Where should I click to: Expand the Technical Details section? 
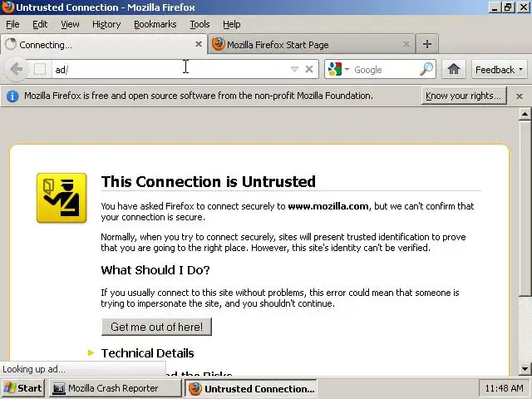[x=147, y=353]
